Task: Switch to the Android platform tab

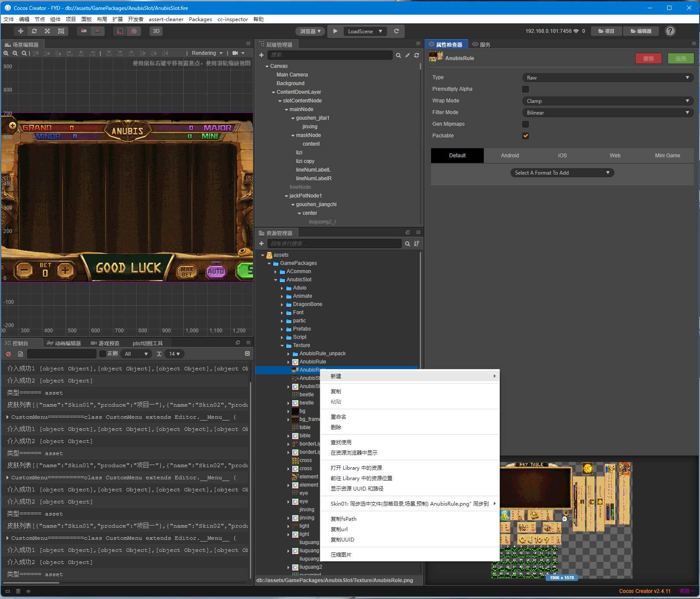Action: tap(510, 156)
